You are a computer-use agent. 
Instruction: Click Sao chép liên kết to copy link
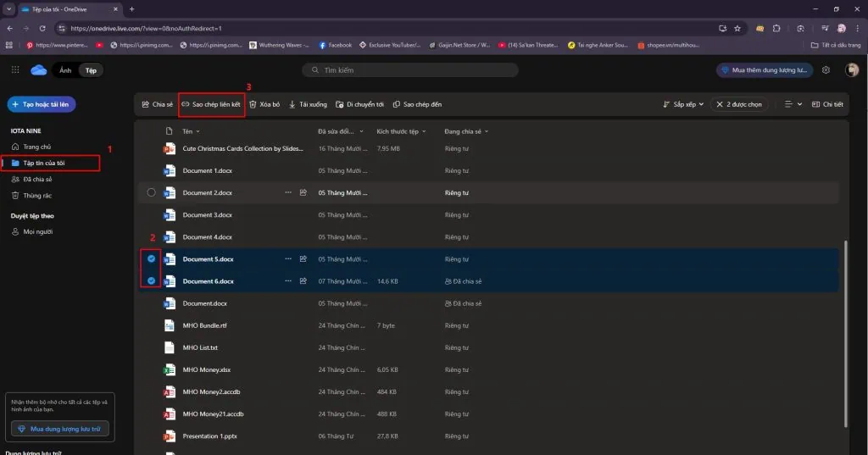click(x=211, y=104)
